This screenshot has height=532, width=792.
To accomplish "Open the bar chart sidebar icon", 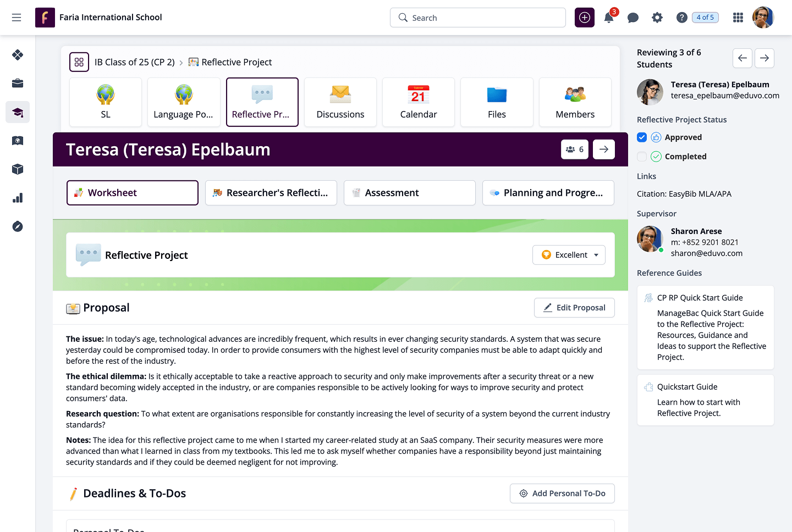I will pos(18,198).
